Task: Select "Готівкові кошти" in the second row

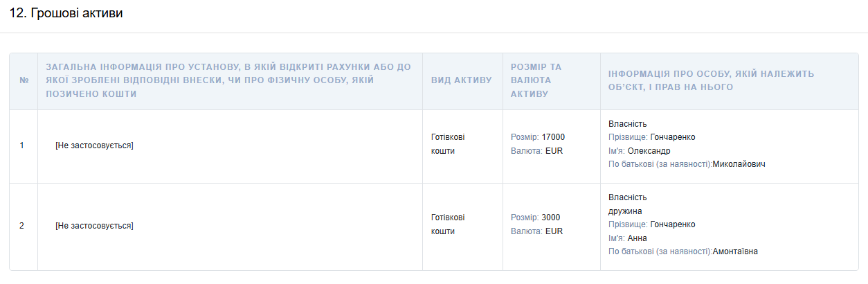Action: point(448,224)
